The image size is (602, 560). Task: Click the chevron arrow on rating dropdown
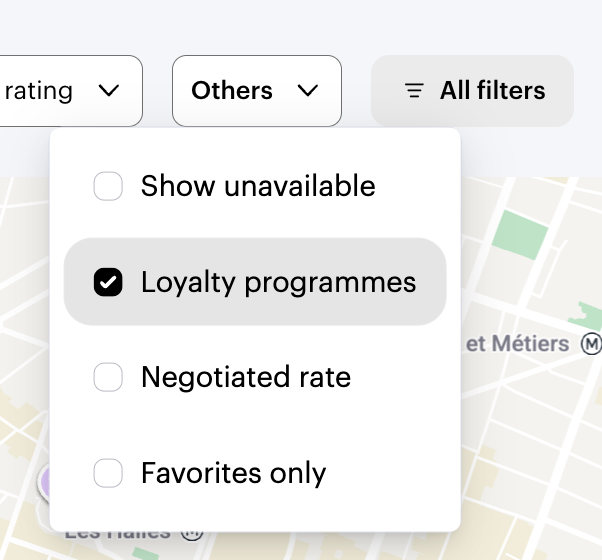coord(109,91)
